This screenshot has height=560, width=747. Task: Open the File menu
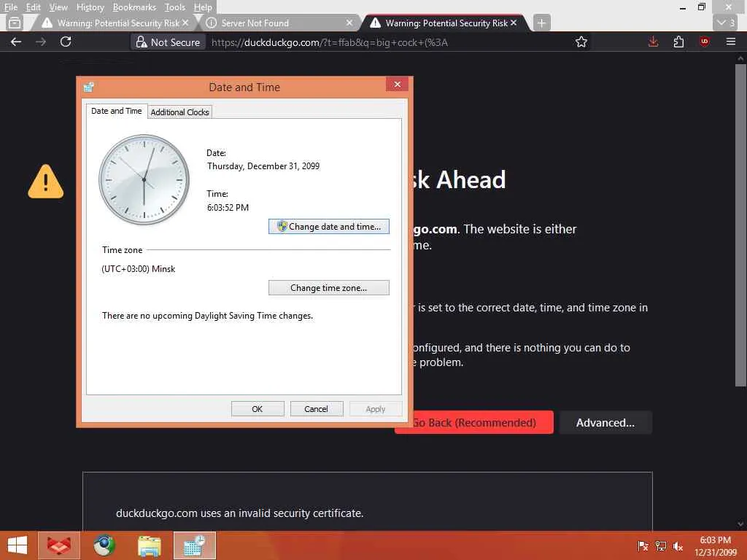tap(10, 7)
